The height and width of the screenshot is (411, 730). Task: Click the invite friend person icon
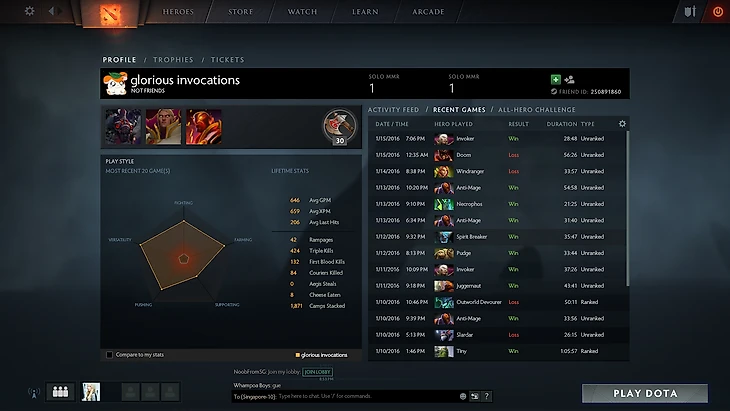569,80
